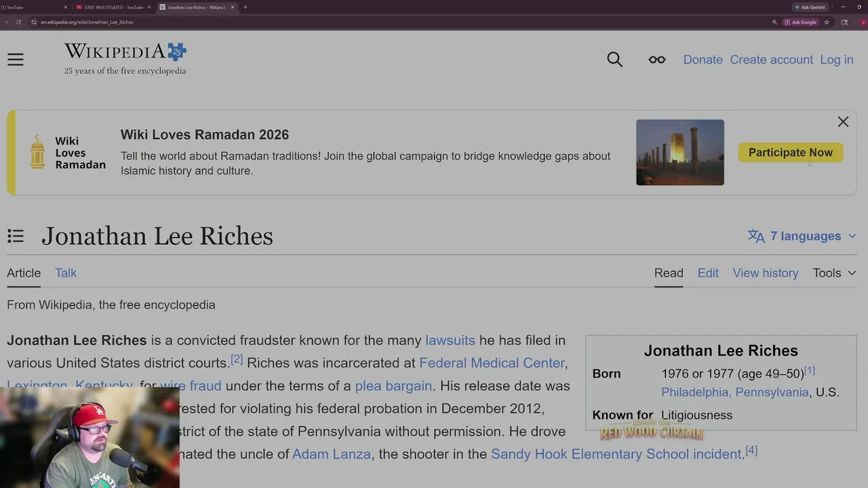The width and height of the screenshot is (868, 488).
Task: Open citation [2] reference
Action: 236,359
